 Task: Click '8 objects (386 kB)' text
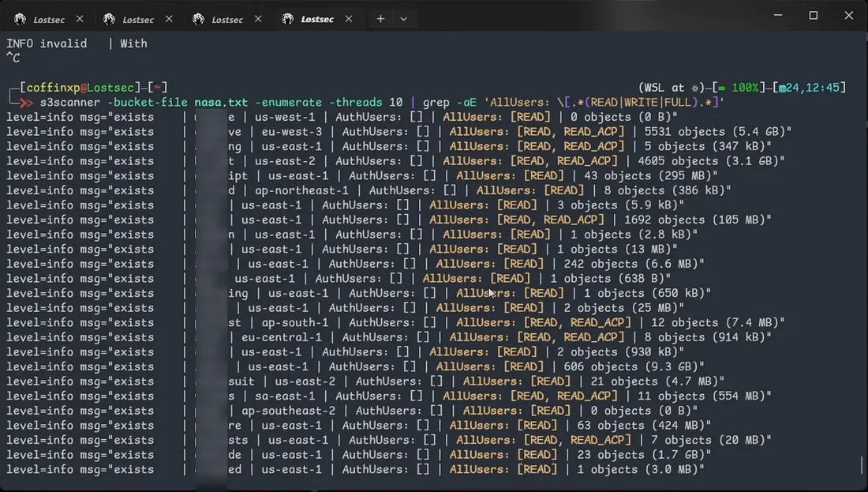[664, 190]
